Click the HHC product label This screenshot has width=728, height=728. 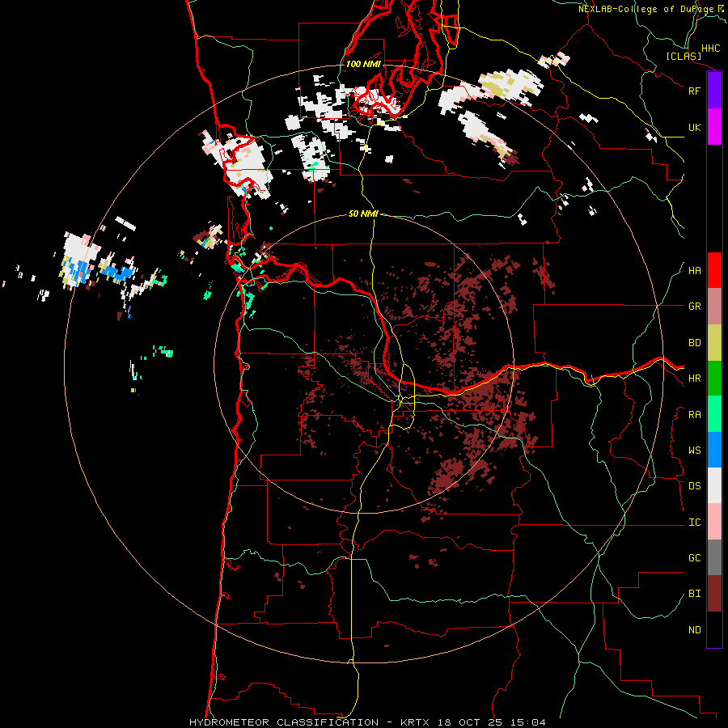click(710, 49)
